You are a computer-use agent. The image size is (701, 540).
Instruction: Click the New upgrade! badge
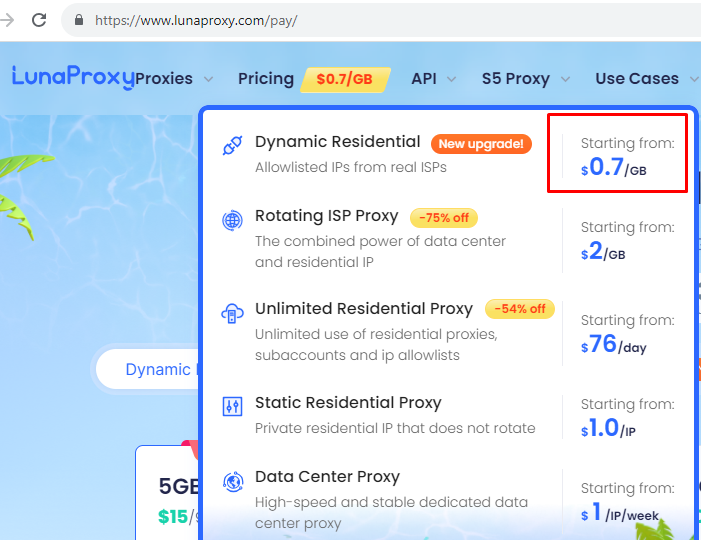coord(481,144)
